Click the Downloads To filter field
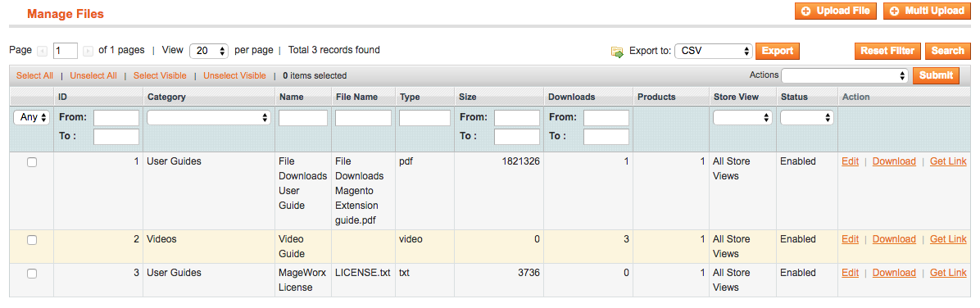 coord(606,137)
